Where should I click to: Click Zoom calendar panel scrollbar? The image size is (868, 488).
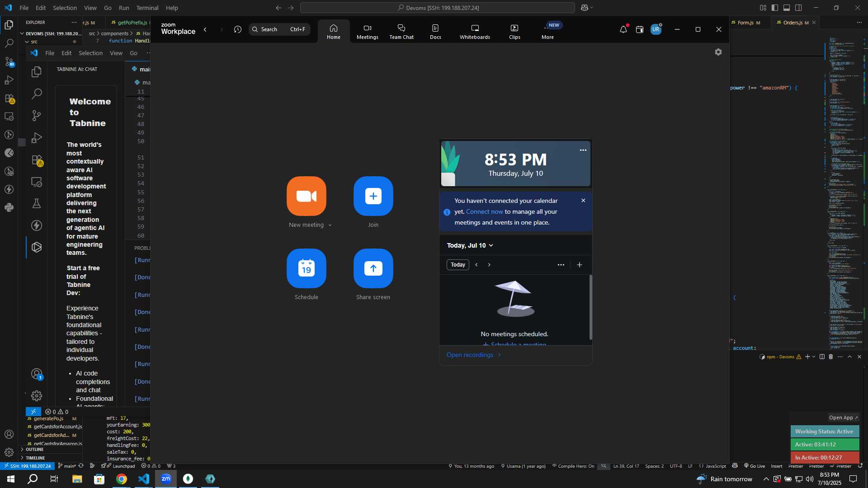click(590, 307)
